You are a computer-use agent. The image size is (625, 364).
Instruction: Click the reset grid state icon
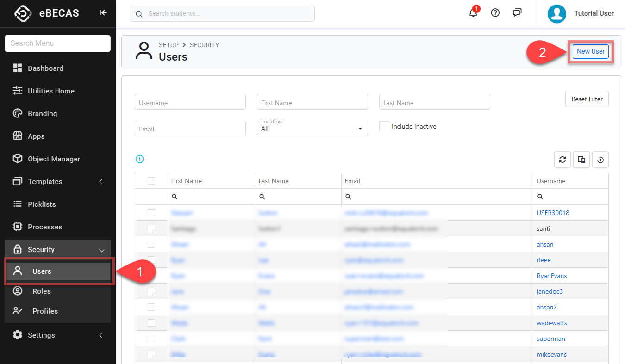600,160
